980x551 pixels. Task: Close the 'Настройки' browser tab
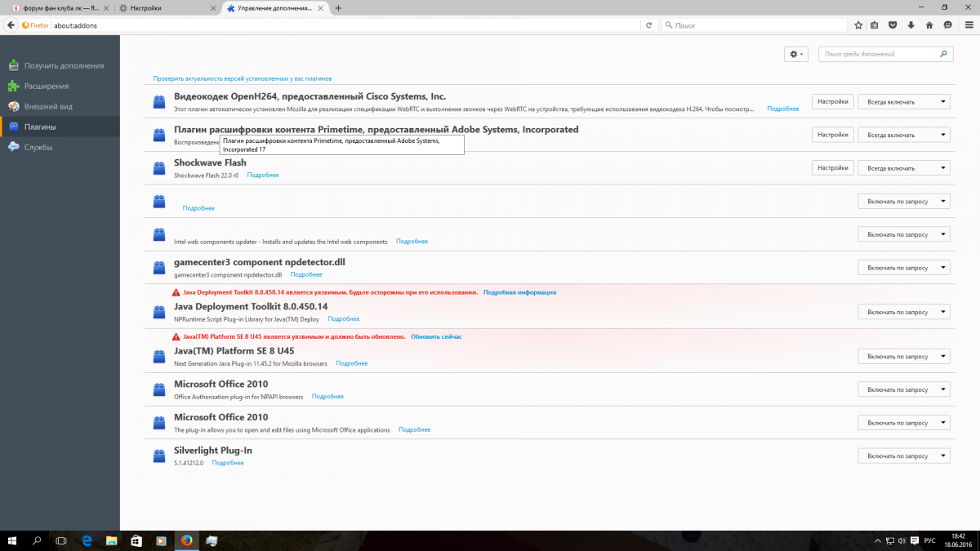(214, 7)
